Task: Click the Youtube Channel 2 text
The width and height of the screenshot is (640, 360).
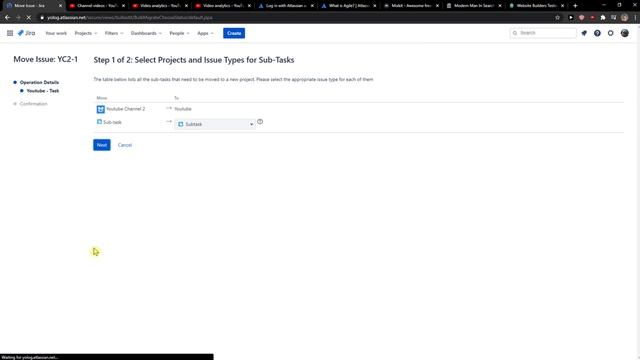Action: pos(126,109)
